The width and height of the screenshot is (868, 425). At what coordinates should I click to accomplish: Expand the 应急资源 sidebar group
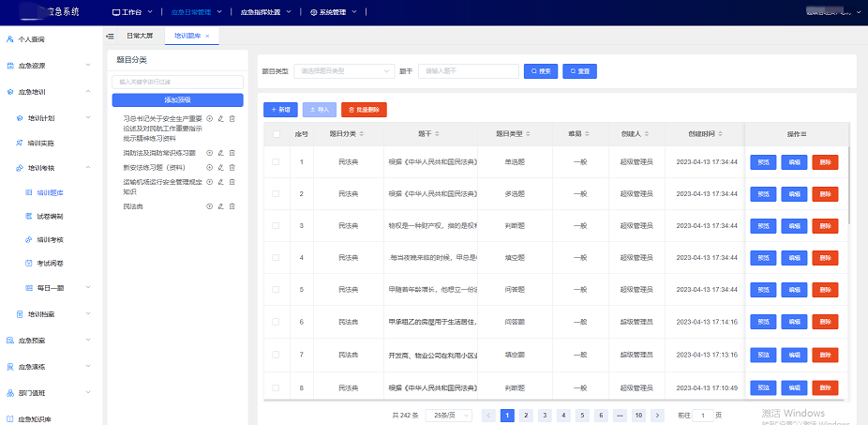(88, 66)
